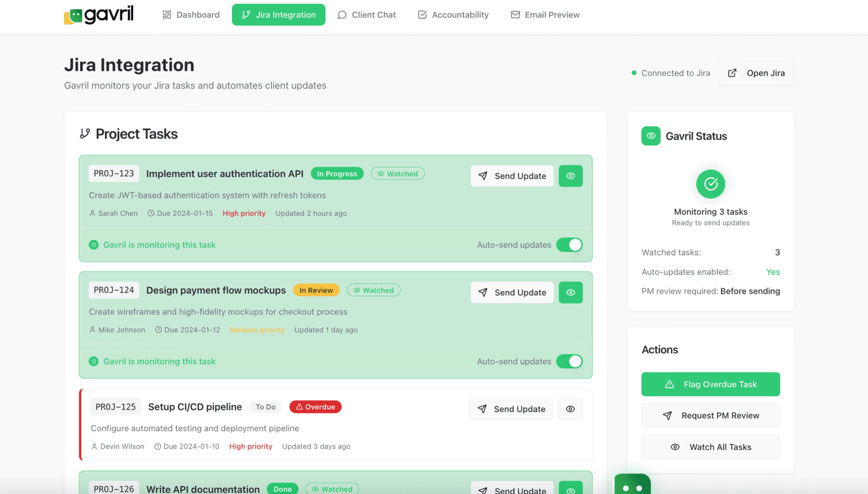
Task: Open the Email Preview tab
Action: coord(545,15)
